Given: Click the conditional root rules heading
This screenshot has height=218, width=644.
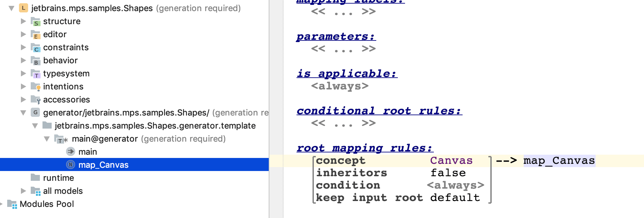Looking at the screenshot, I should [379, 111].
